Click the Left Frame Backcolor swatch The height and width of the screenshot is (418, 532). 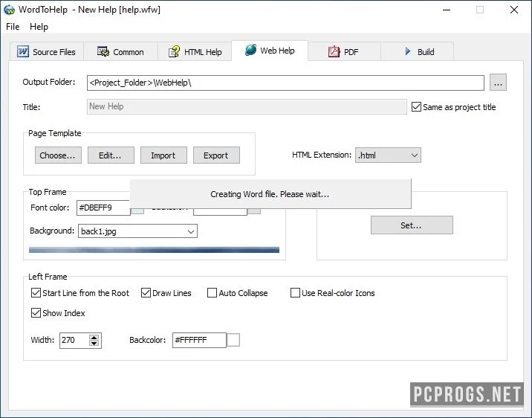(x=233, y=340)
